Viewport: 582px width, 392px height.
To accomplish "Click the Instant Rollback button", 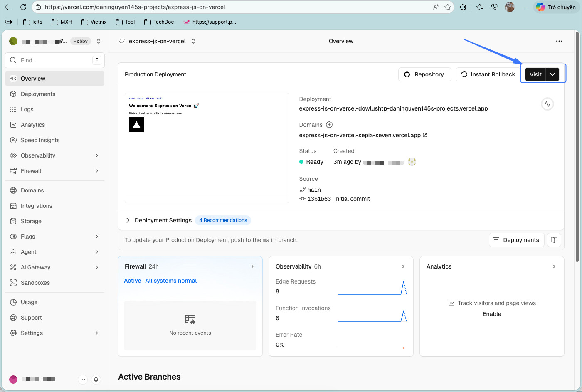I will pos(488,74).
